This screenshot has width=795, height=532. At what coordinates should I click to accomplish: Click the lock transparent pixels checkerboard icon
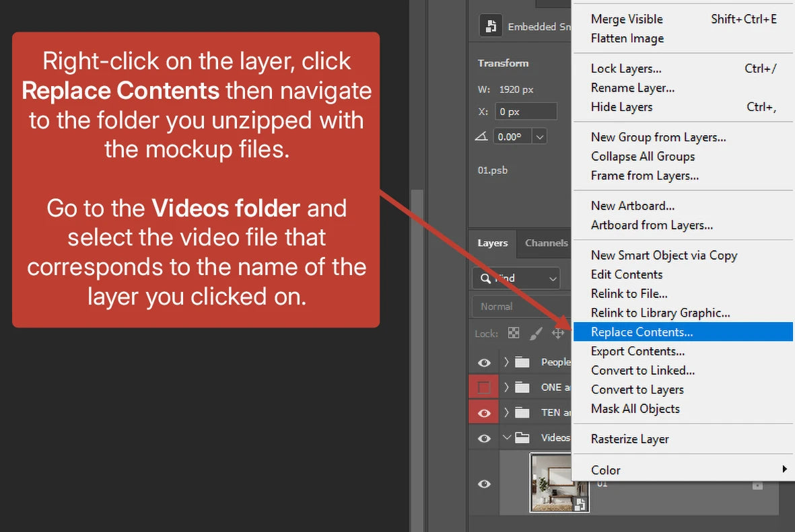coord(514,333)
